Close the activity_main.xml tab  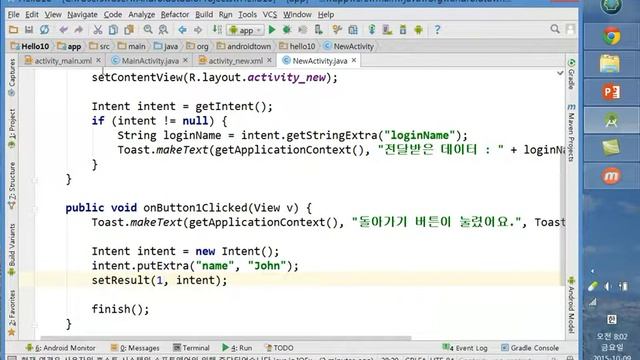pyautogui.click(x=99, y=60)
